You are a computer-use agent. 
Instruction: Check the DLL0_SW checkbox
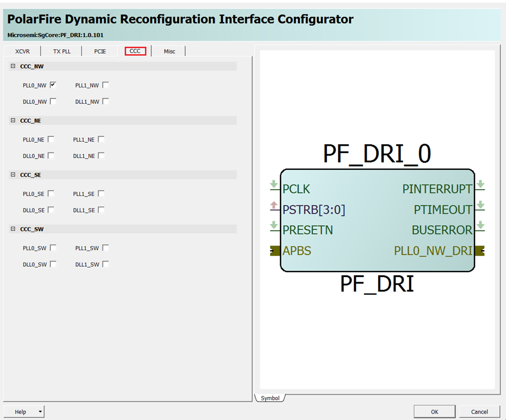pyautogui.click(x=53, y=264)
